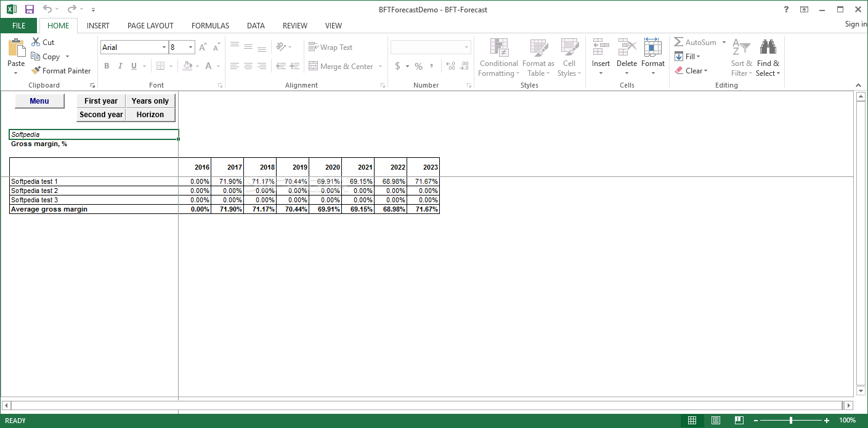868x428 pixels.
Task: Click the fill color bucket icon
Action: pos(189,66)
